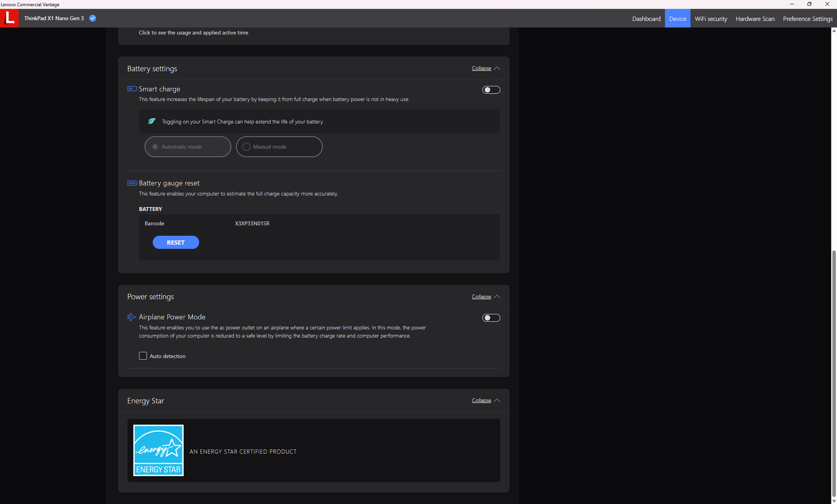The image size is (837, 504).
Task: Click the Smart charge battery icon
Action: pyautogui.click(x=132, y=89)
